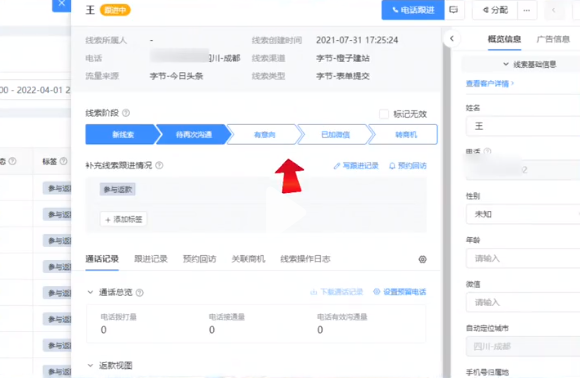Open the tab settings gear icon
Viewport: 580px width, 378px height.
tap(422, 259)
